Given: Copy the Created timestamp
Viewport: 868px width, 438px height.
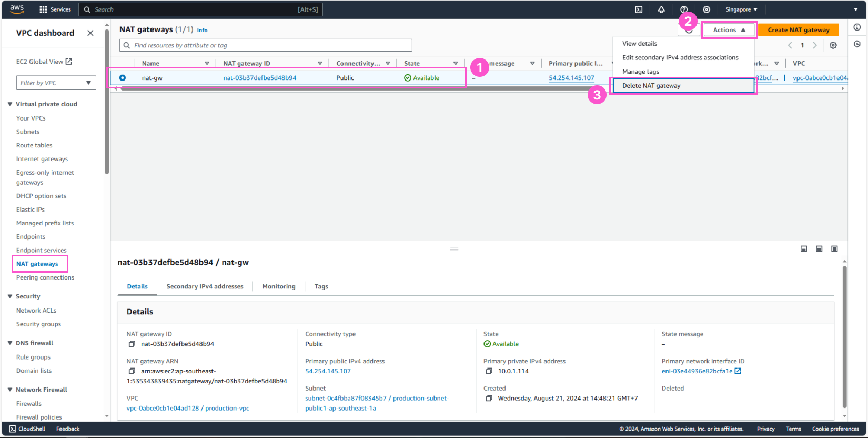Looking at the screenshot, I should pyautogui.click(x=489, y=399).
